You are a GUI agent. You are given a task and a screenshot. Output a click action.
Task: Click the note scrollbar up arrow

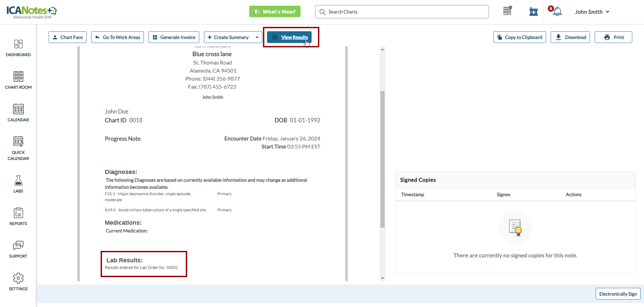coord(382,49)
